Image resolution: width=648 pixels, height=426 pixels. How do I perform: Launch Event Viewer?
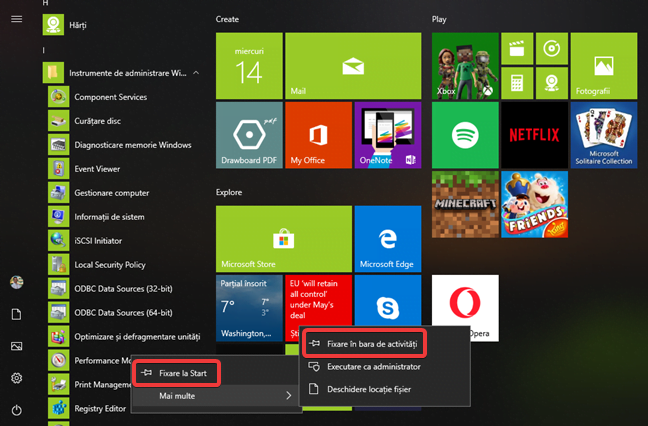coord(84,169)
